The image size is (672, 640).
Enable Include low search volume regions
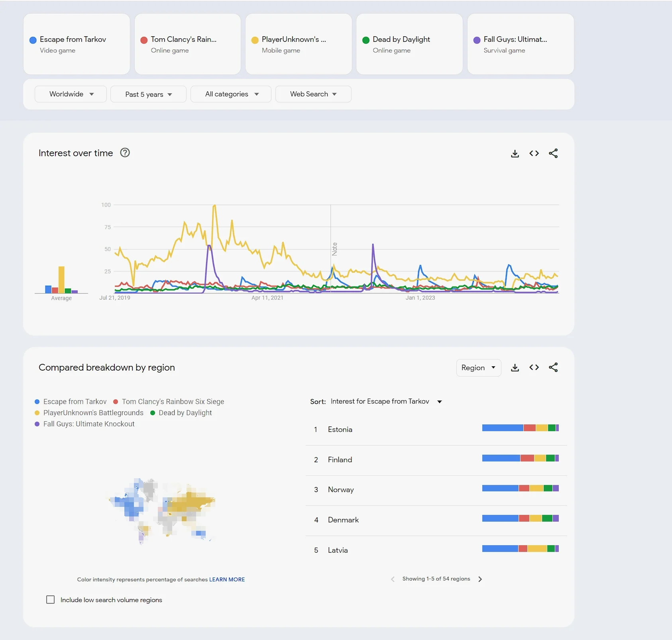[50, 600]
